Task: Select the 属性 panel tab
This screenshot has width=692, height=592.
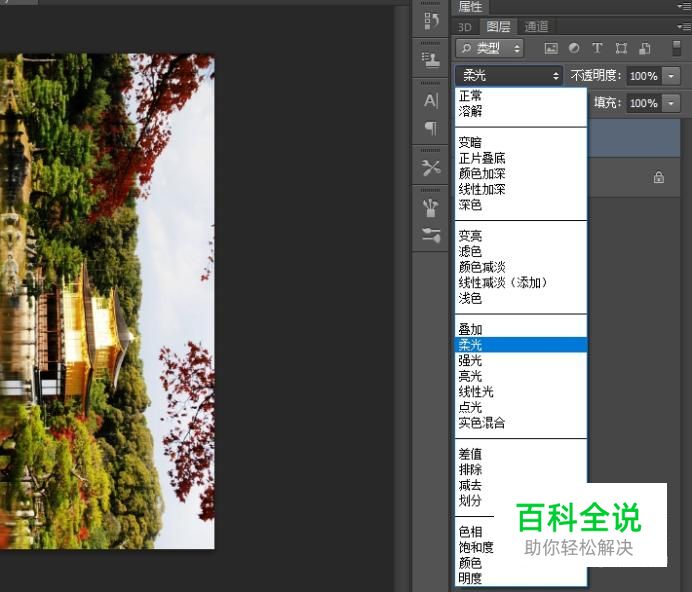Action: point(470,7)
